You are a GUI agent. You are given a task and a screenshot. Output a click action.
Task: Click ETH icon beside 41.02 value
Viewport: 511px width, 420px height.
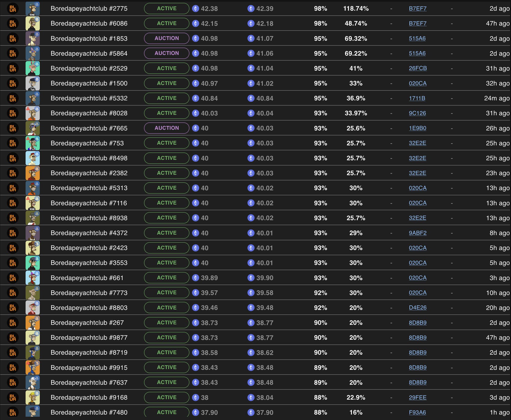click(251, 83)
